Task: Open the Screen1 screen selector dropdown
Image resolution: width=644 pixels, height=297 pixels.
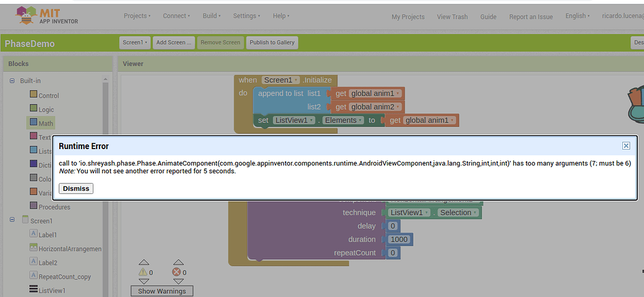Action: click(x=135, y=42)
